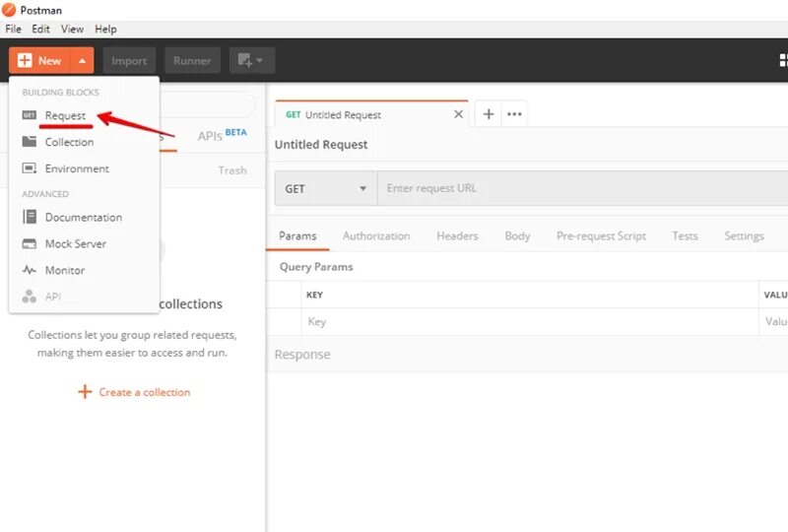Click the Documentation page icon
788x532 pixels.
click(30, 217)
